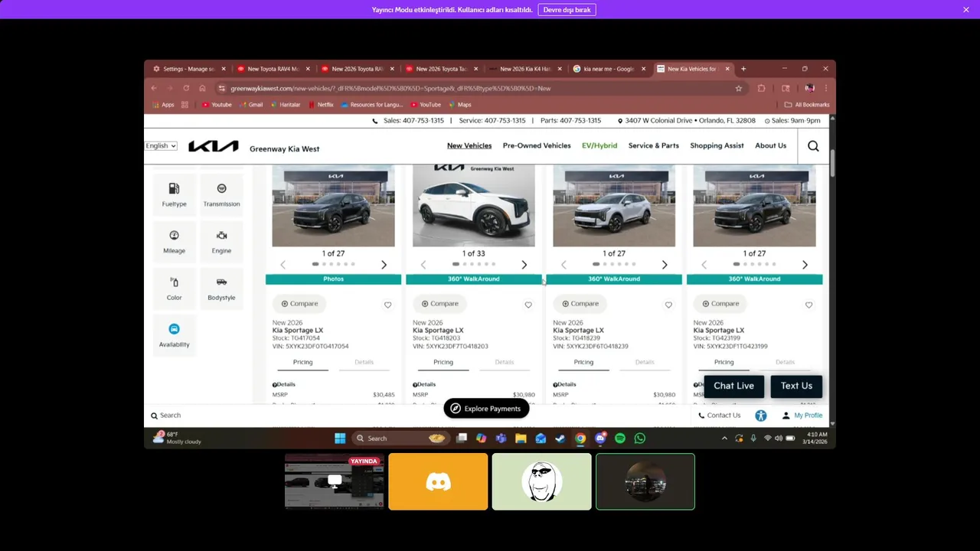Compare the Sportage stock TG417054
Image resolution: width=980 pixels, height=551 pixels.
pos(299,304)
